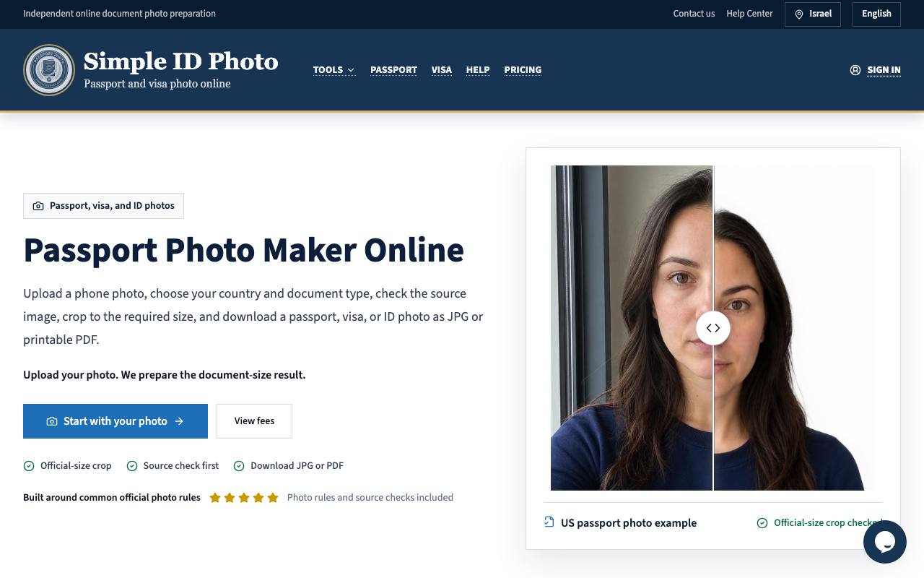Grab the before/after comparison slider handle
Viewport: 924px width, 578px height.
(x=713, y=328)
